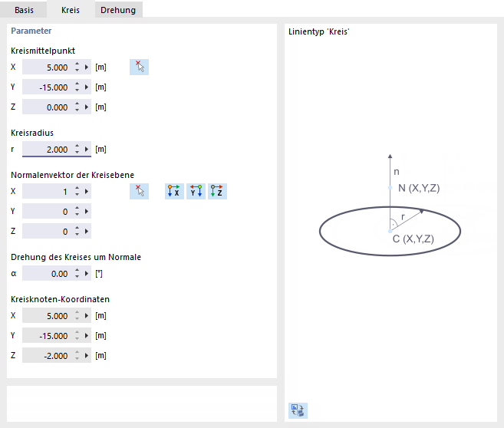Click the circle diagram illustration

click(x=390, y=205)
